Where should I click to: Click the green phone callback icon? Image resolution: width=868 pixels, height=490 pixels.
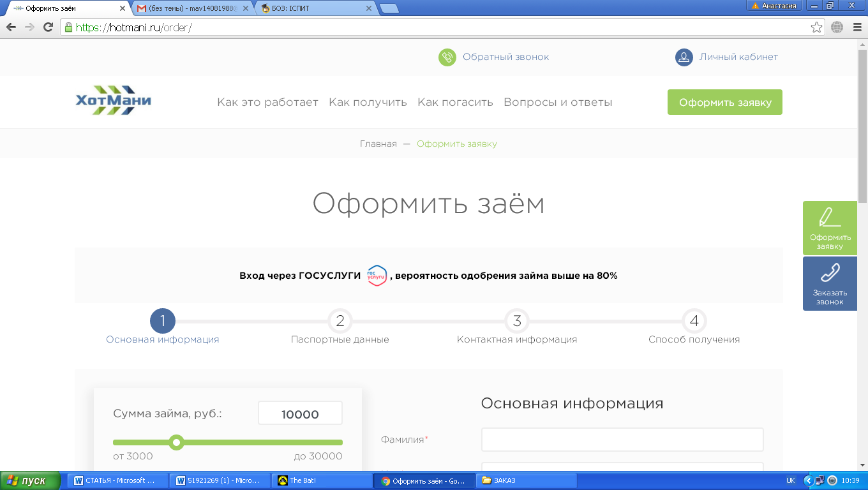click(x=447, y=57)
